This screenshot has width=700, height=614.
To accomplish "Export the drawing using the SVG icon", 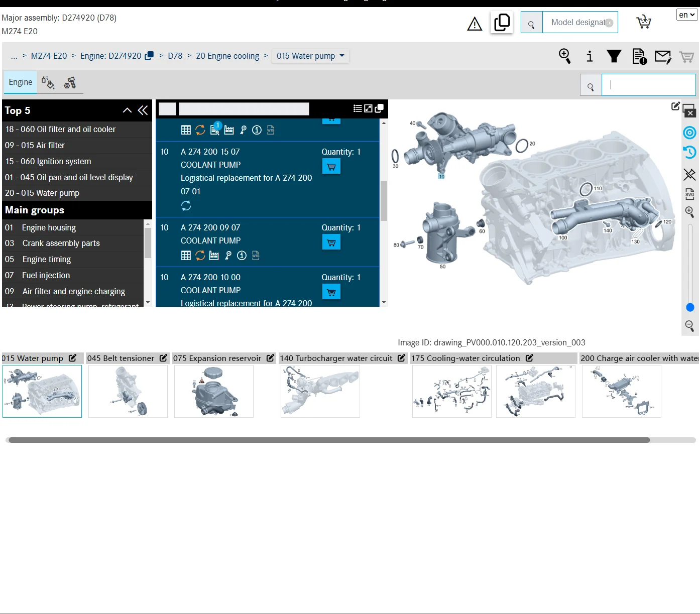I will point(689,194).
